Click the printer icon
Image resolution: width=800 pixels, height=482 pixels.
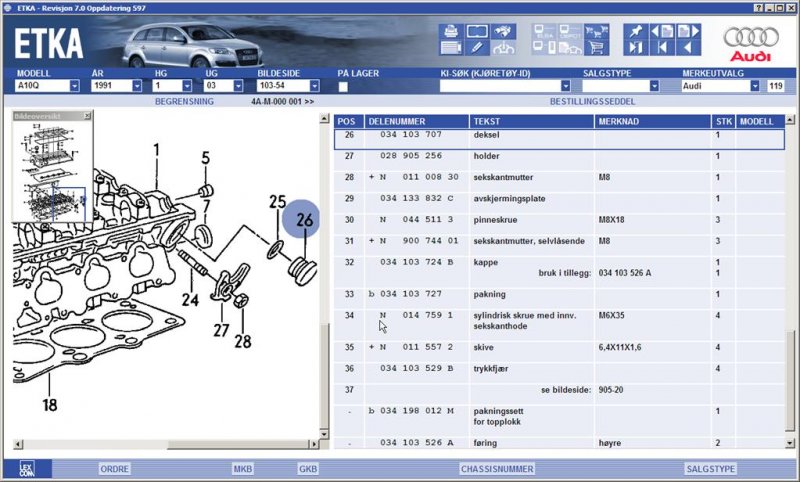[451, 32]
